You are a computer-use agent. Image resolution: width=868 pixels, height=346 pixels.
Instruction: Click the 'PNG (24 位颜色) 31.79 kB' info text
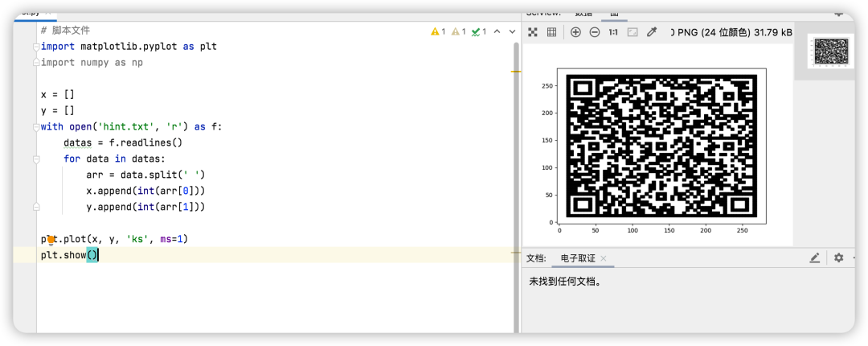(x=731, y=33)
